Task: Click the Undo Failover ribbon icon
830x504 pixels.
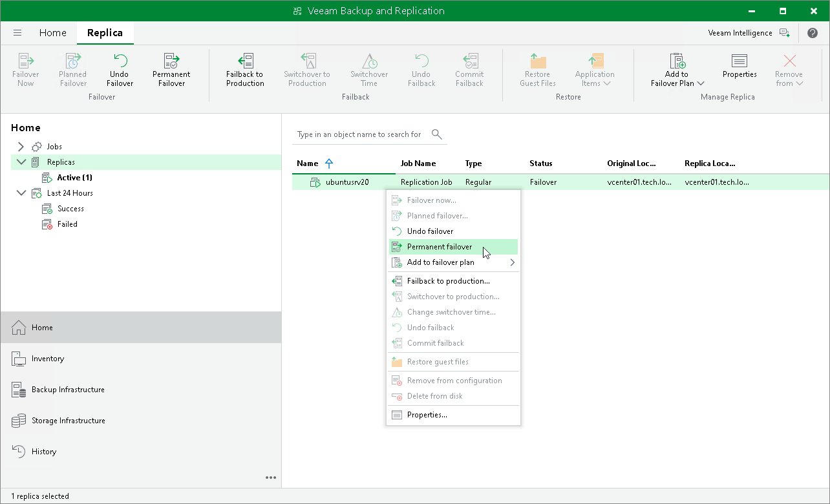Action: pos(120,70)
